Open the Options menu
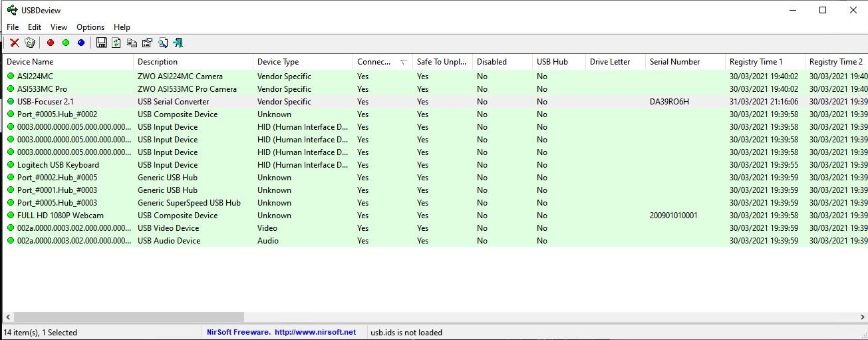 (x=90, y=27)
